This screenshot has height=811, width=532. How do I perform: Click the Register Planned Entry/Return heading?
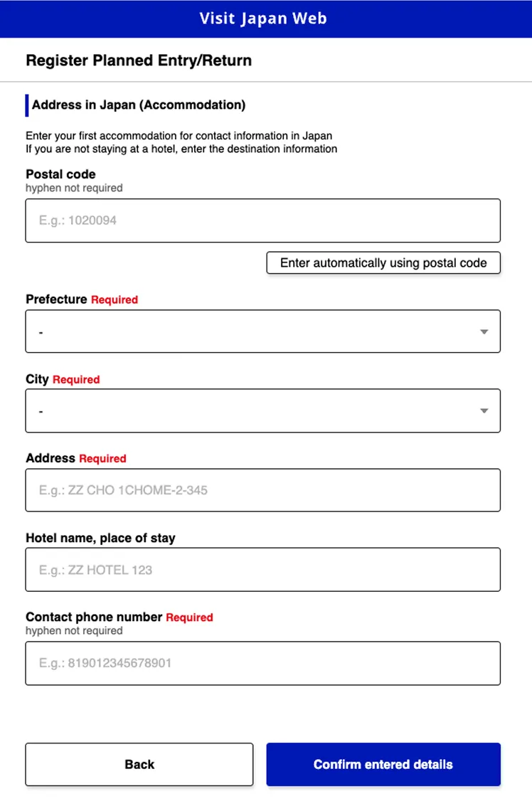(139, 60)
